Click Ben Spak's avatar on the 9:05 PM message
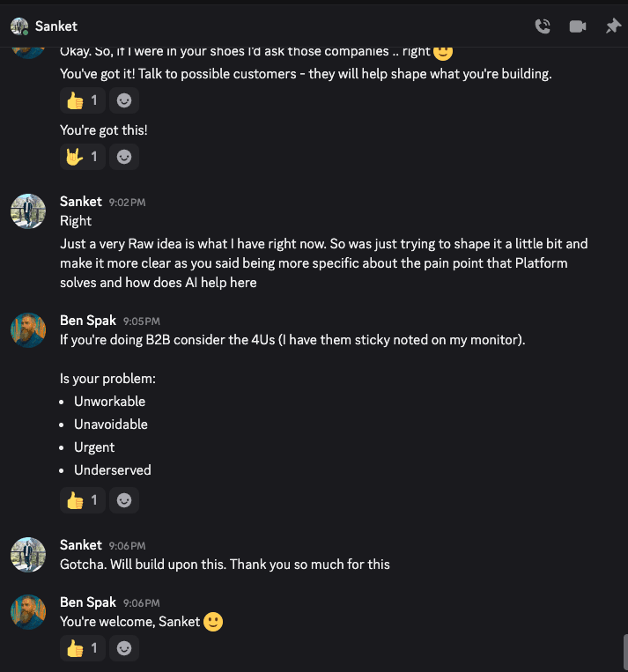Viewport: 628px width, 672px height. point(28,330)
